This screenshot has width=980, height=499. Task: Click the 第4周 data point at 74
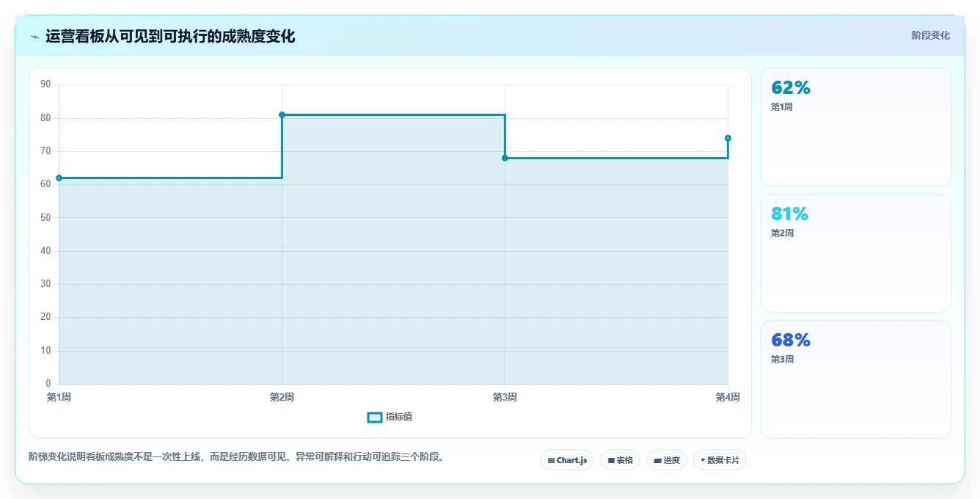pos(728,138)
